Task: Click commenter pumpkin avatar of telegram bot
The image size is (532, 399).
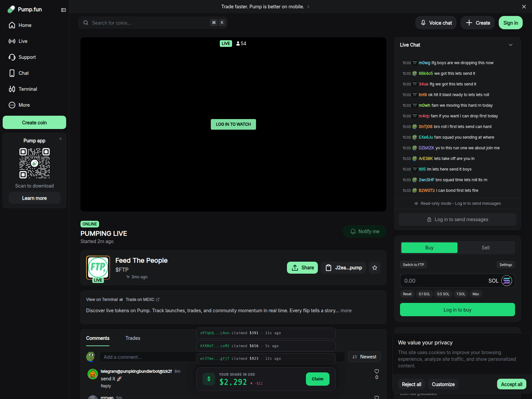Action: tap(93, 374)
